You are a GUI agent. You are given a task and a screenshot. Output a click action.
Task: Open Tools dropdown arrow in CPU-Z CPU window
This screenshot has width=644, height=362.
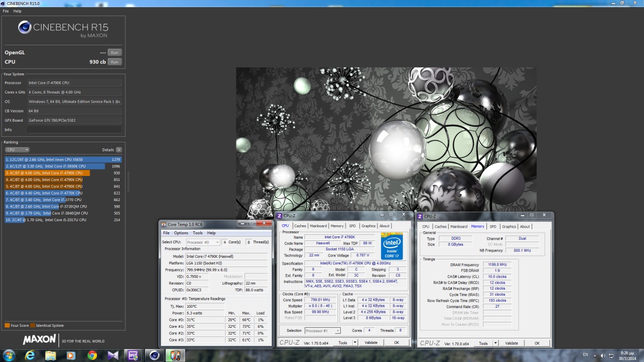point(355,342)
